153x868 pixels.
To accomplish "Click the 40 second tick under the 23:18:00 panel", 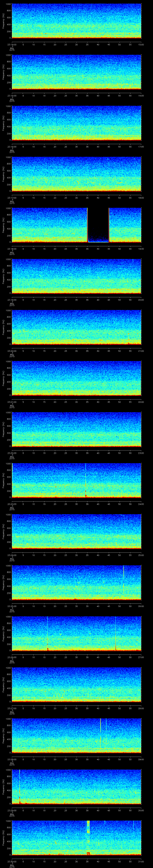I will click(x=98, y=249).
